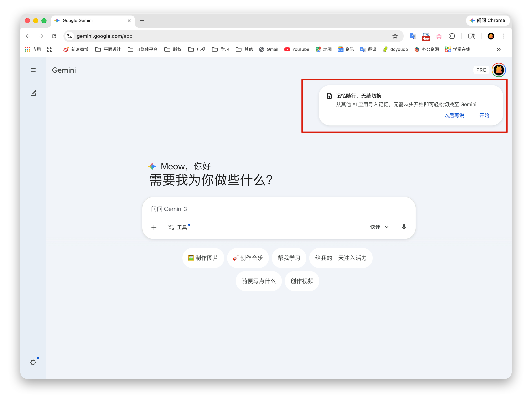Viewport: 532px width, 406px height.
Task: Start a new chat with pencil icon
Action: [33, 93]
